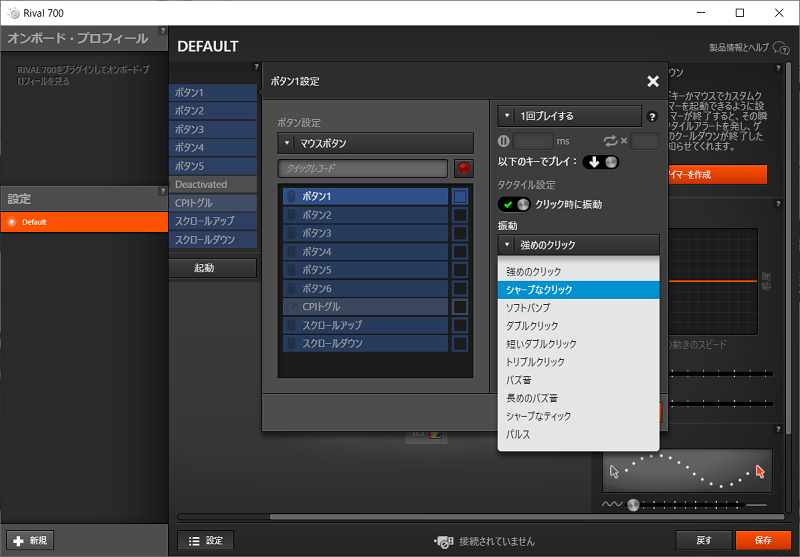Click the radio icon on Default config
This screenshot has width=800, height=557.
pos(12,222)
